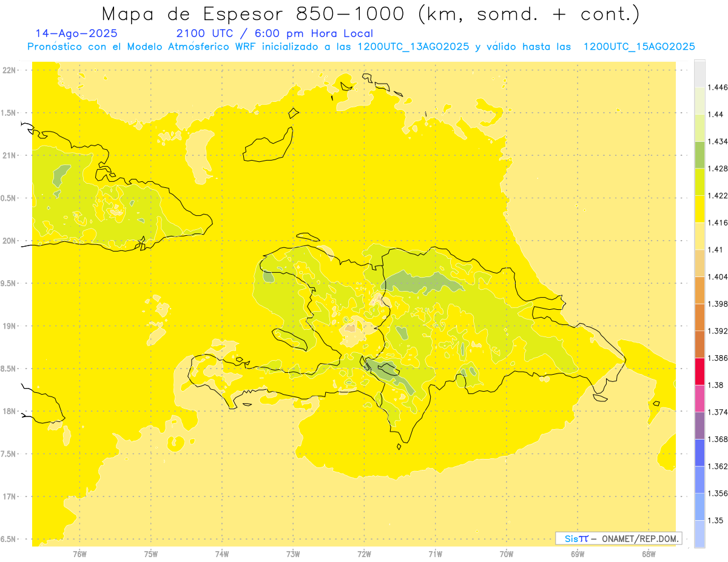Click the '69W' longitude label

coord(578,554)
